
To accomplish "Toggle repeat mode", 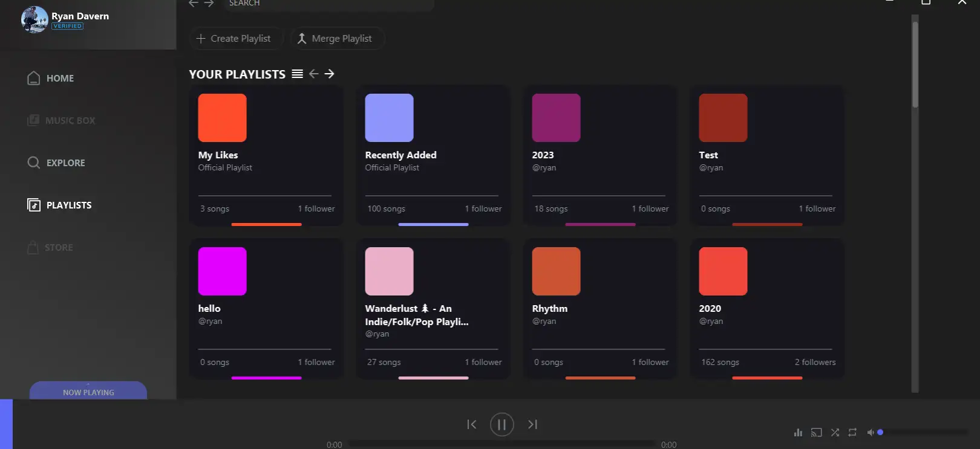I will pyautogui.click(x=852, y=432).
